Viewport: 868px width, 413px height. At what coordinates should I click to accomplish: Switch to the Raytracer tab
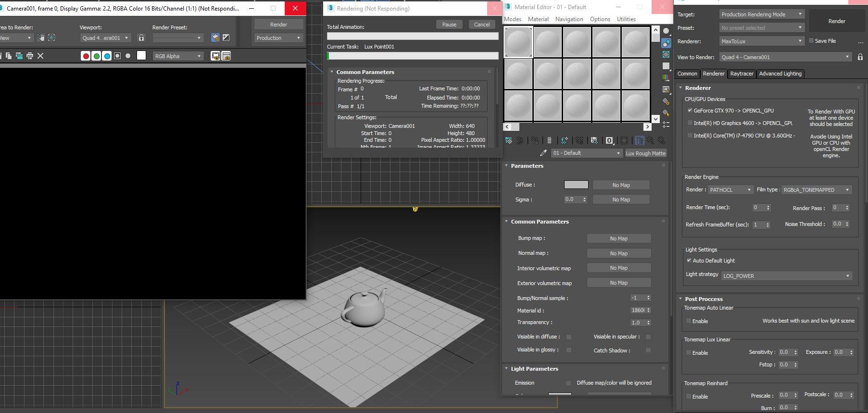pyautogui.click(x=742, y=74)
